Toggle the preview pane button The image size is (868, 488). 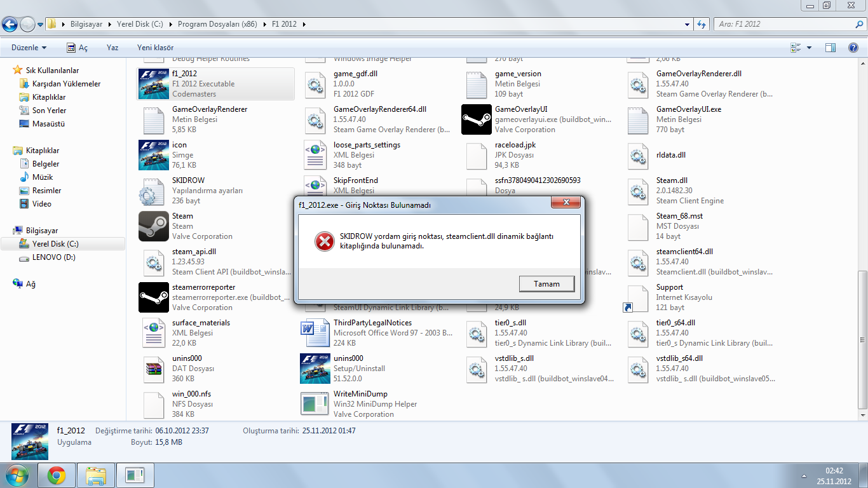tap(830, 48)
